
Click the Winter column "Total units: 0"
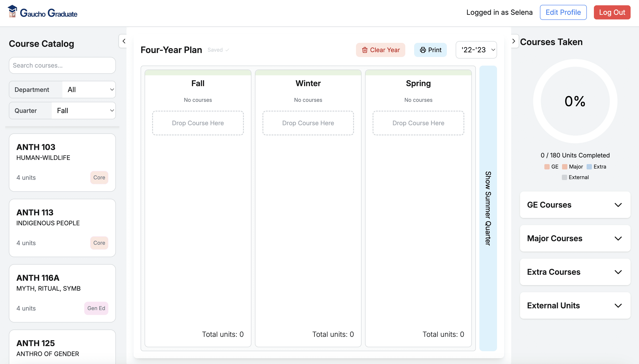(x=333, y=334)
